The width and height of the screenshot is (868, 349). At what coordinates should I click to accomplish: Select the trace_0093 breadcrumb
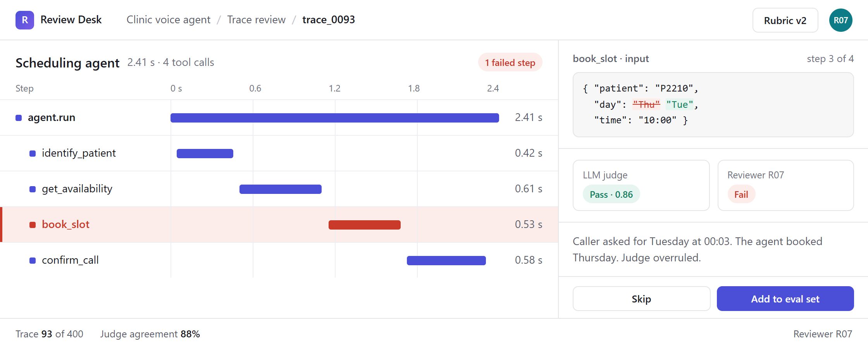(329, 20)
